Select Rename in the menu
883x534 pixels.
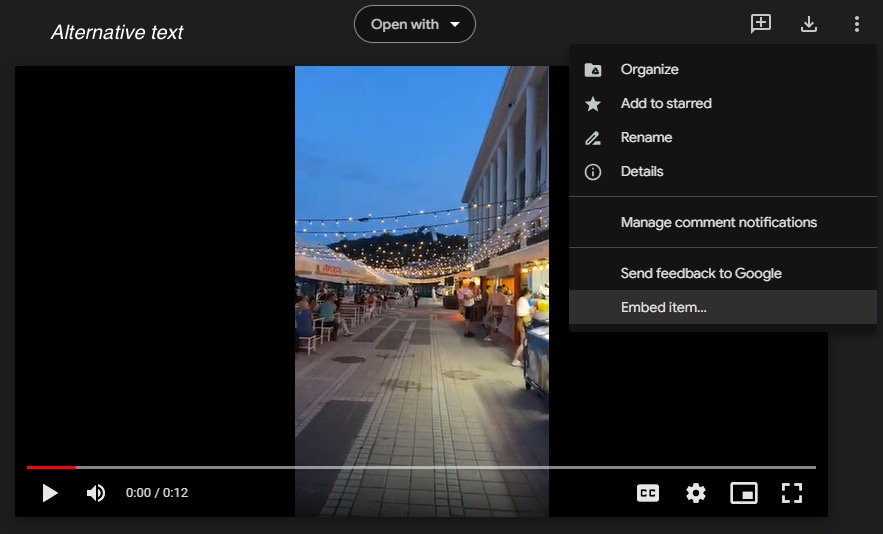[x=646, y=137]
